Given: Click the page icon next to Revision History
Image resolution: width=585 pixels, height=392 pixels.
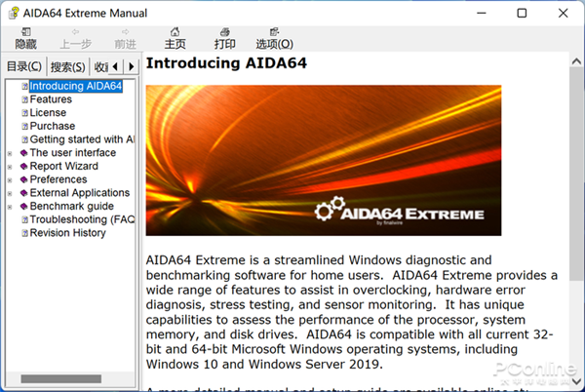Looking at the screenshot, I should 24,233.
